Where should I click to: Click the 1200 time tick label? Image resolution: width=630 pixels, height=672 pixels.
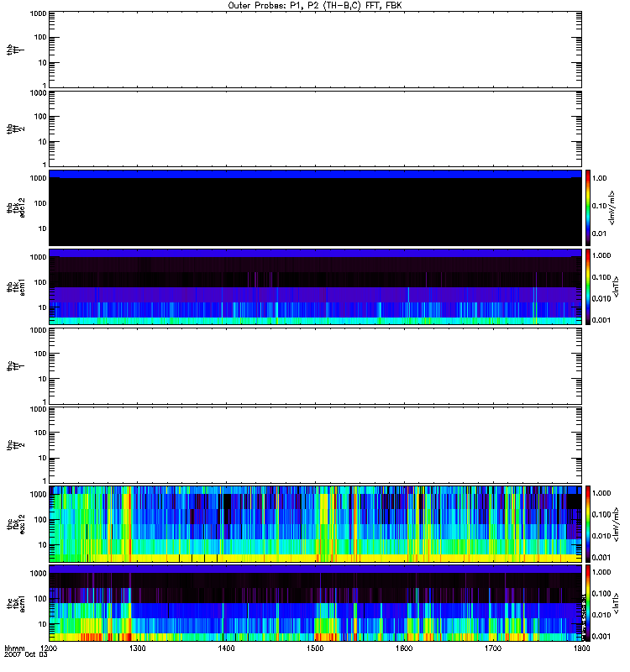click(49, 648)
